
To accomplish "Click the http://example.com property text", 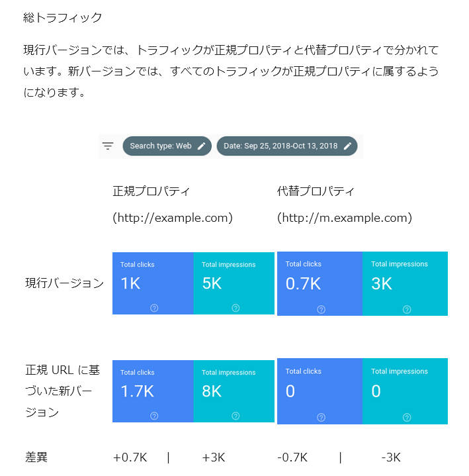I will pyautogui.click(x=173, y=218).
